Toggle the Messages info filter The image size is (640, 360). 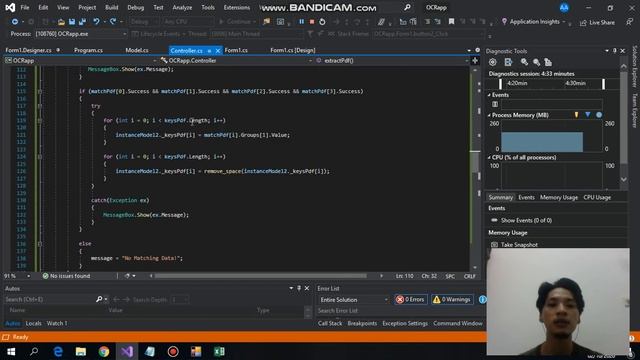[x=482, y=300]
